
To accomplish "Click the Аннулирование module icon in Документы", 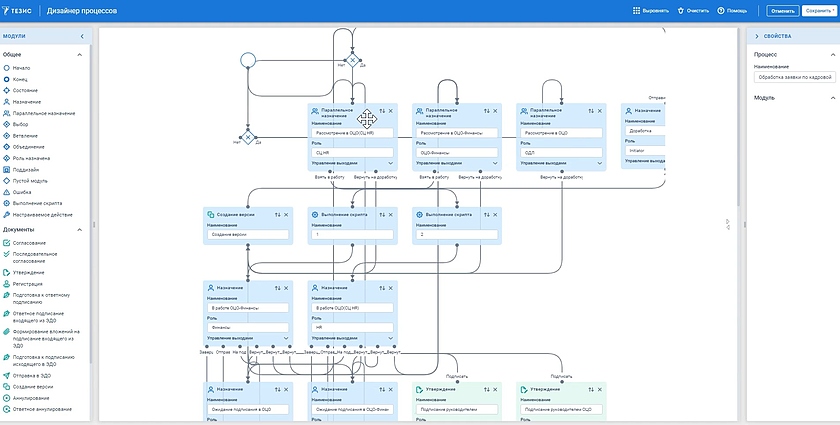I will (x=7, y=397).
